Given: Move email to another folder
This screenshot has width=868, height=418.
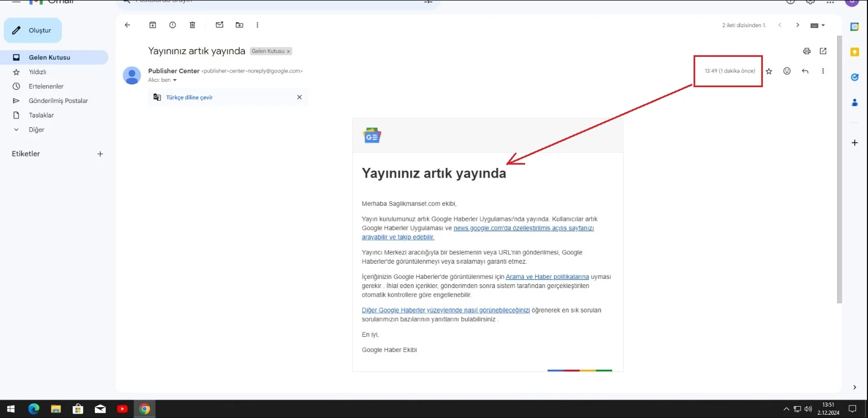Looking at the screenshot, I should point(239,25).
